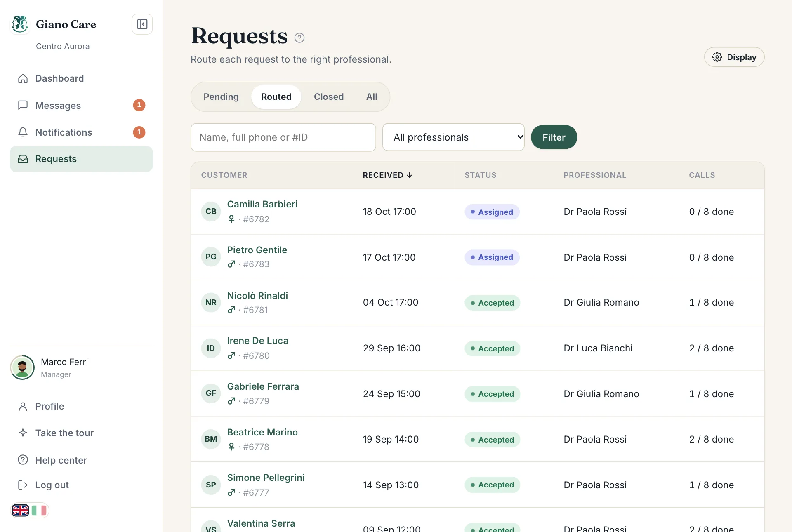Click the Profile person icon
This screenshot has width=792, height=532.
[x=23, y=407]
